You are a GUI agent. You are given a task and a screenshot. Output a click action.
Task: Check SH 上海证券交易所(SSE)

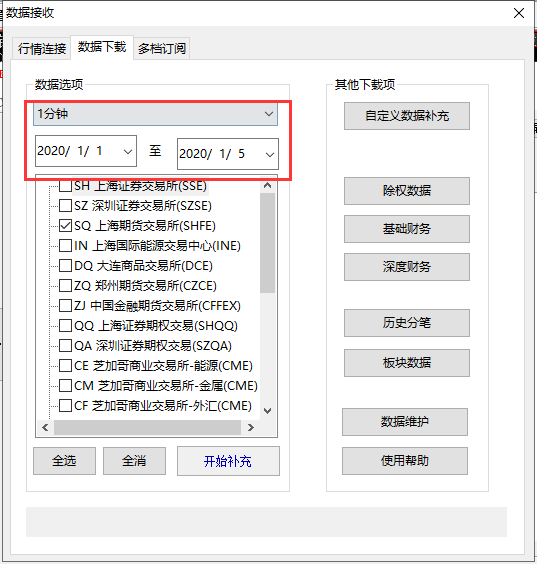point(65,186)
